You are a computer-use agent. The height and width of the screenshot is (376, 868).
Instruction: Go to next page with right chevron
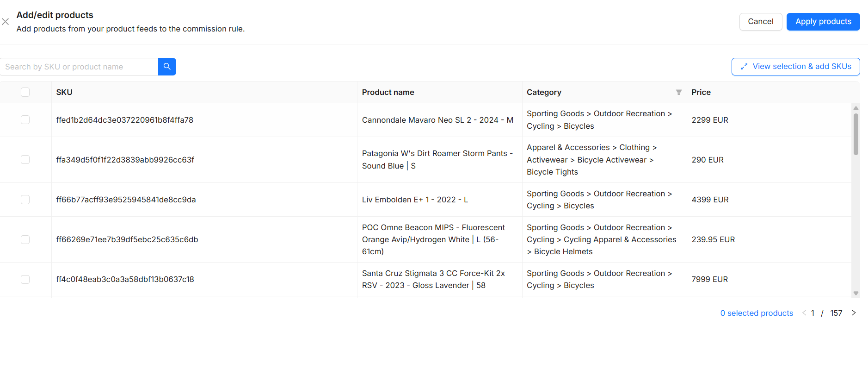(854, 313)
